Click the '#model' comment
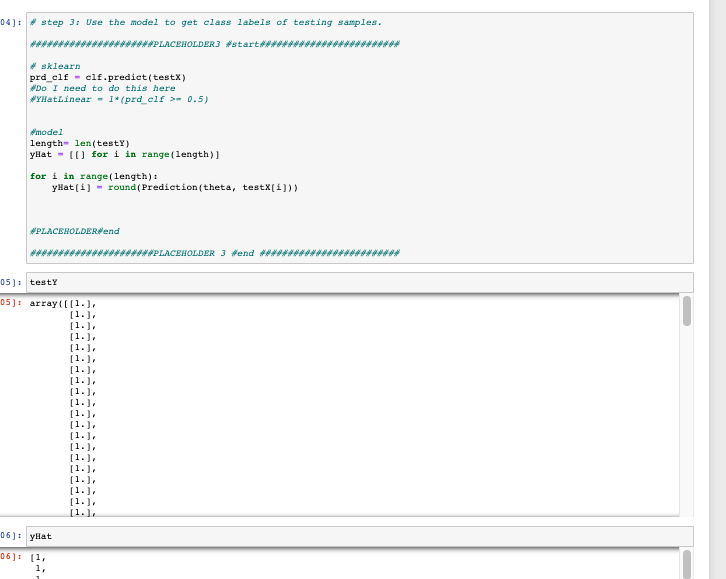 (x=46, y=132)
